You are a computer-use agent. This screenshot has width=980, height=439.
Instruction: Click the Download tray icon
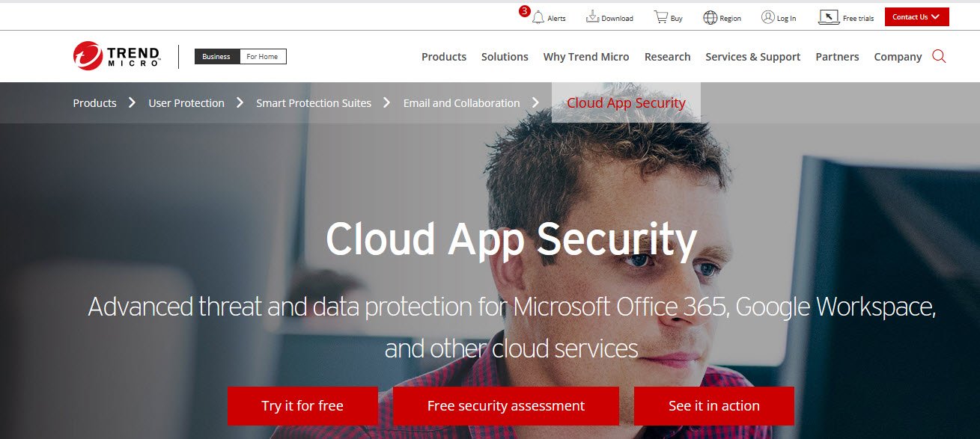click(592, 16)
